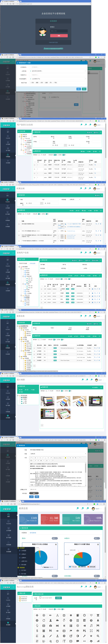
Task: Open 系统管理 gear in 图片相册 sidebar
Action: pyautogui.click(x=8, y=416)
